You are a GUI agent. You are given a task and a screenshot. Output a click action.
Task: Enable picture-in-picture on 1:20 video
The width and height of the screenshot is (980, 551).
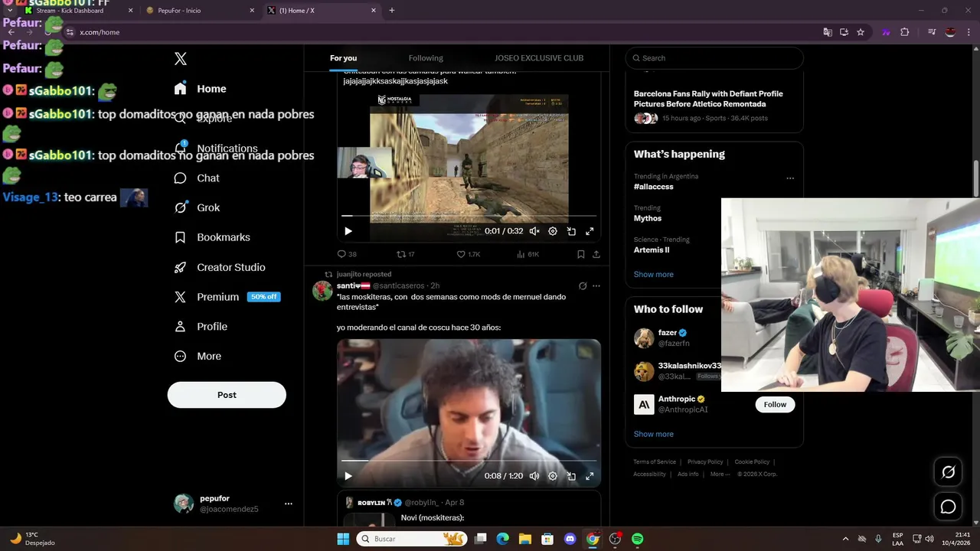(x=571, y=476)
